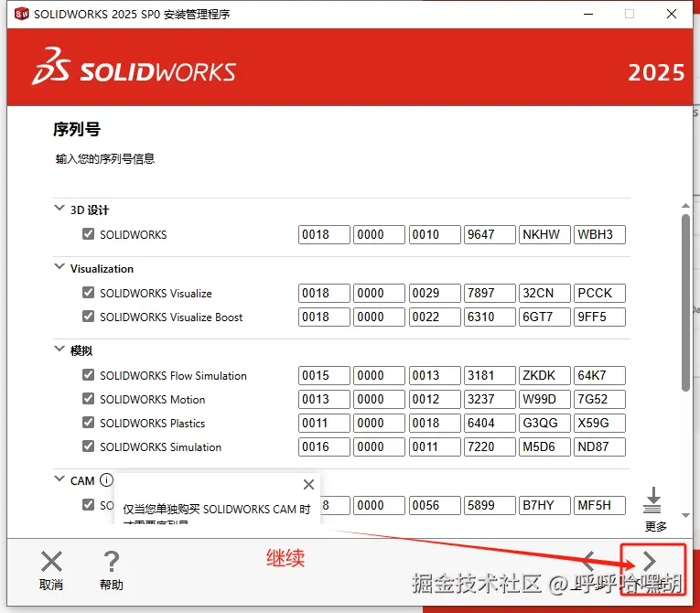Click CAM serial field containing 5899
Image resolution: width=700 pixels, height=613 pixels.
tap(490, 505)
